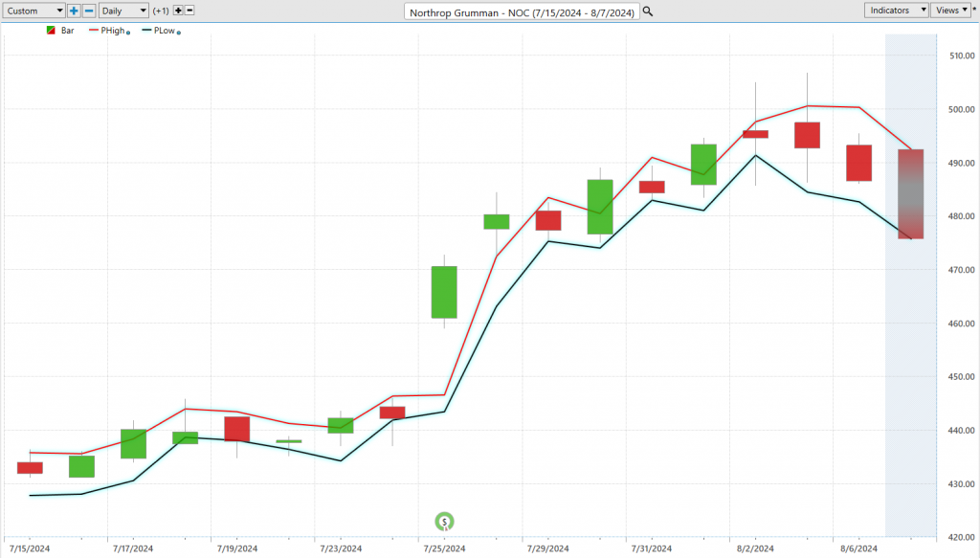Click the 440.00 price axis label
Screen dimensions: 980x558
coord(962,431)
